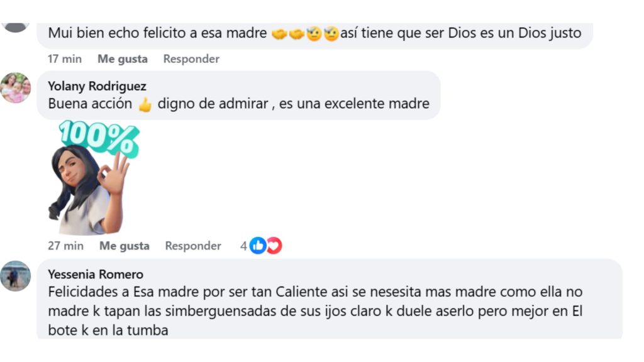Click Yolany Rodriguez's profile picture

pos(16,89)
